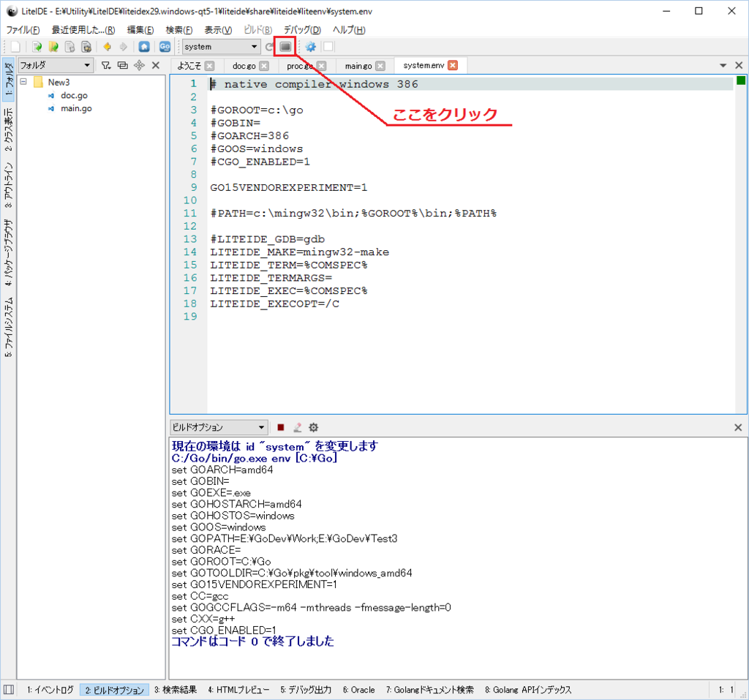This screenshot has width=749, height=700.
Task: Click the folder filter funnel icon
Action: 106,65
